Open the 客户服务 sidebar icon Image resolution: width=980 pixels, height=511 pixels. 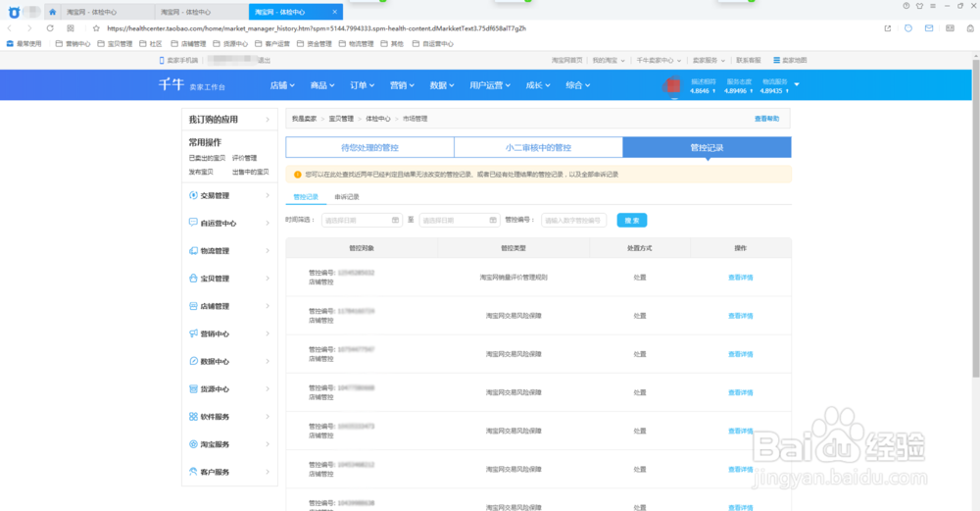tap(193, 472)
